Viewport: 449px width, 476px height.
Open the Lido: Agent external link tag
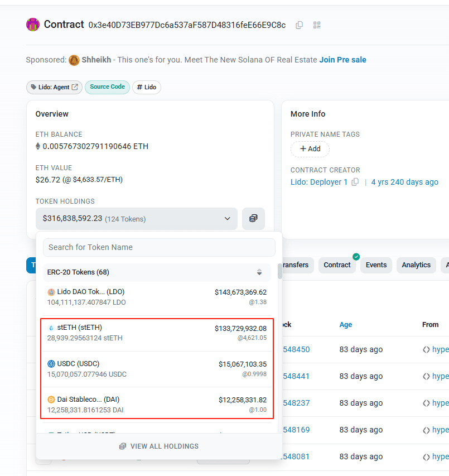pyautogui.click(x=54, y=87)
